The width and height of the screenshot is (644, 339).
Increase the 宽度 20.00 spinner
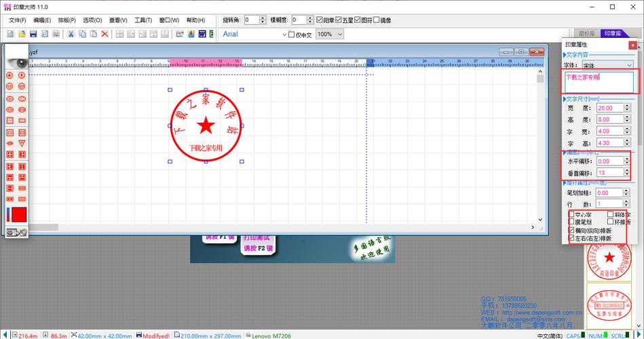tap(627, 106)
